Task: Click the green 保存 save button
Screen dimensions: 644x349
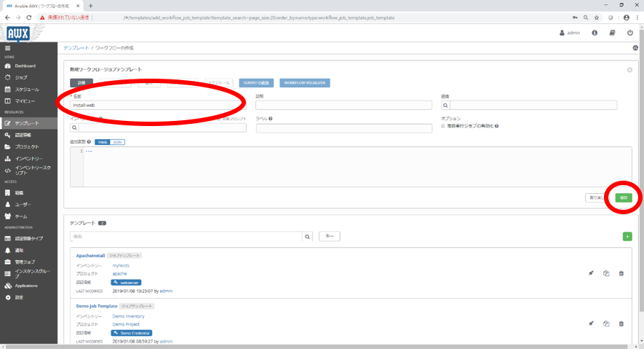Action: tap(623, 197)
